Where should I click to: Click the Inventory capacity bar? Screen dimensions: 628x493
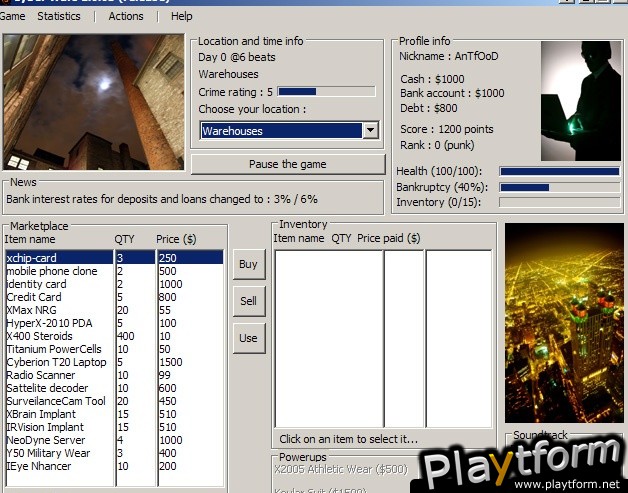pos(560,203)
